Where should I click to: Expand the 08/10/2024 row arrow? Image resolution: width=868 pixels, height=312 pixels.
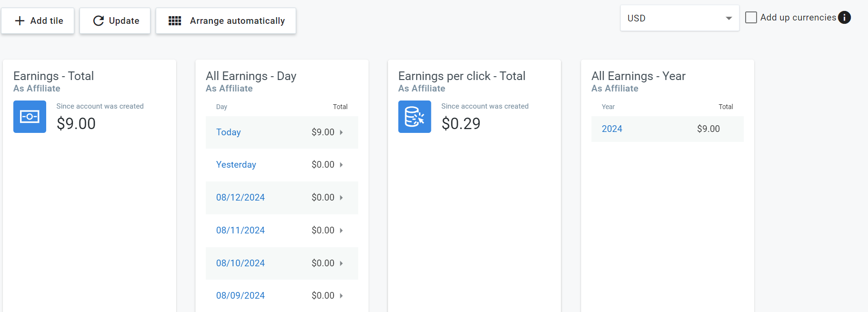click(x=341, y=263)
